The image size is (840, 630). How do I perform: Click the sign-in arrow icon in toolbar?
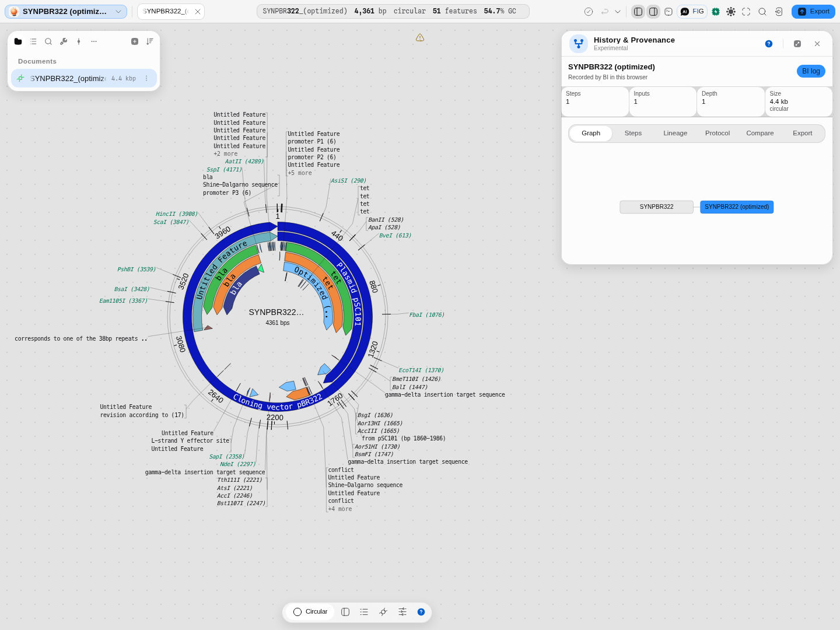(779, 12)
